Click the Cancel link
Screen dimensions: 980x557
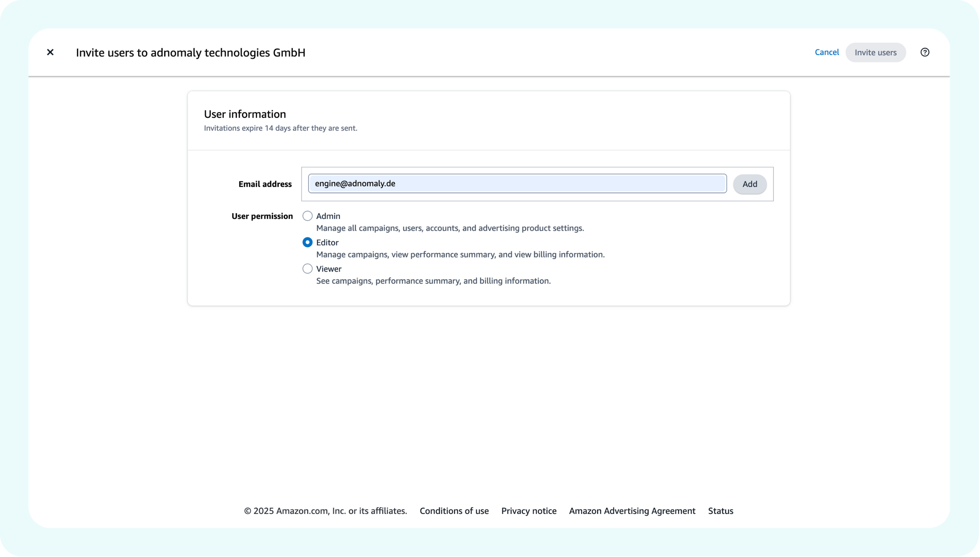[x=826, y=52]
